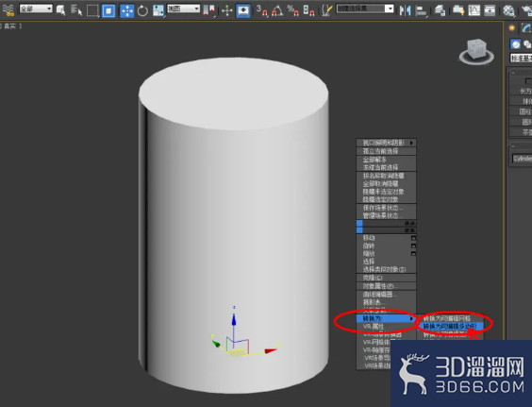Select 孤立当前选择 in context menu
The image size is (532, 407).
(386, 151)
